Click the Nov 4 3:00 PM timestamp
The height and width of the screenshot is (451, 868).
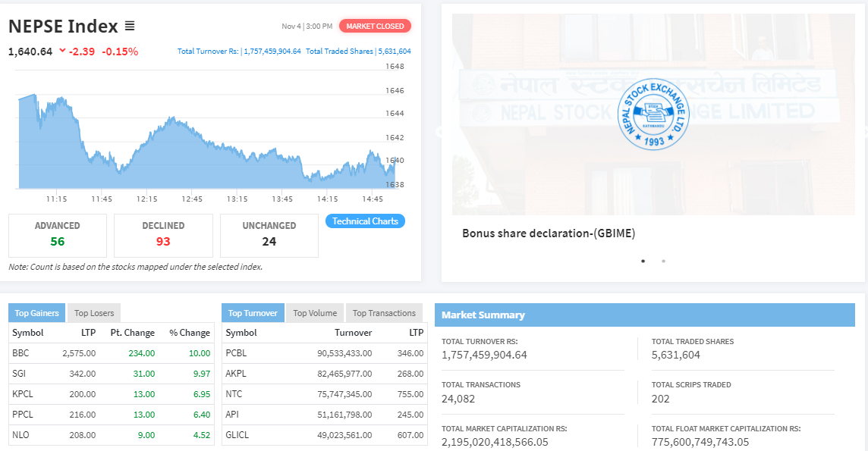[307, 26]
